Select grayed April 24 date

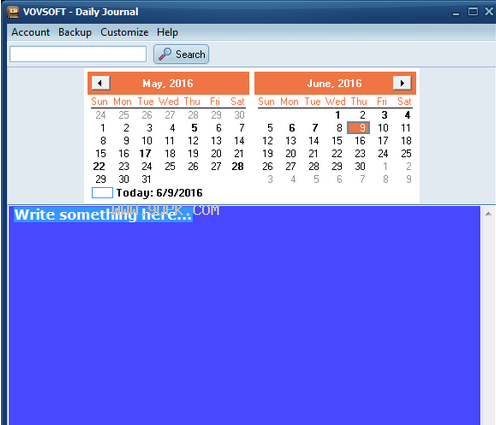coord(100,115)
